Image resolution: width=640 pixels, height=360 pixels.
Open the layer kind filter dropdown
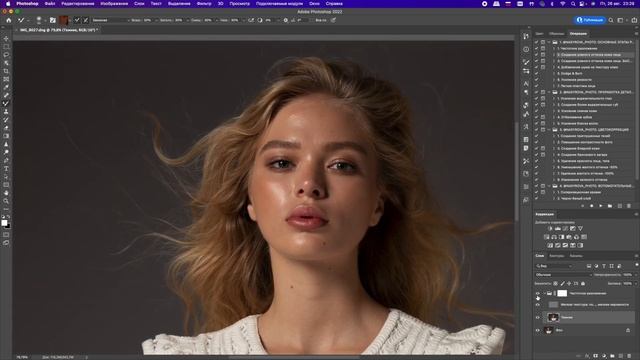point(554,266)
